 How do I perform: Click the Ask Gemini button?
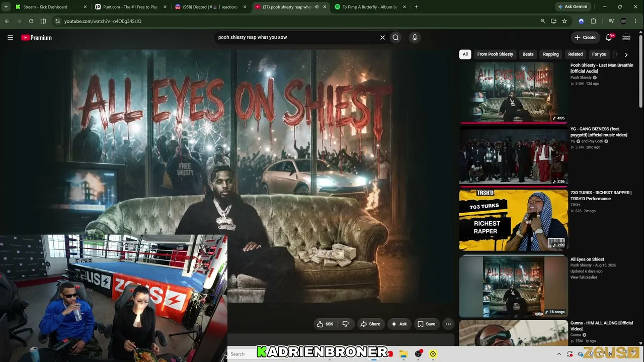pyautogui.click(x=572, y=7)
